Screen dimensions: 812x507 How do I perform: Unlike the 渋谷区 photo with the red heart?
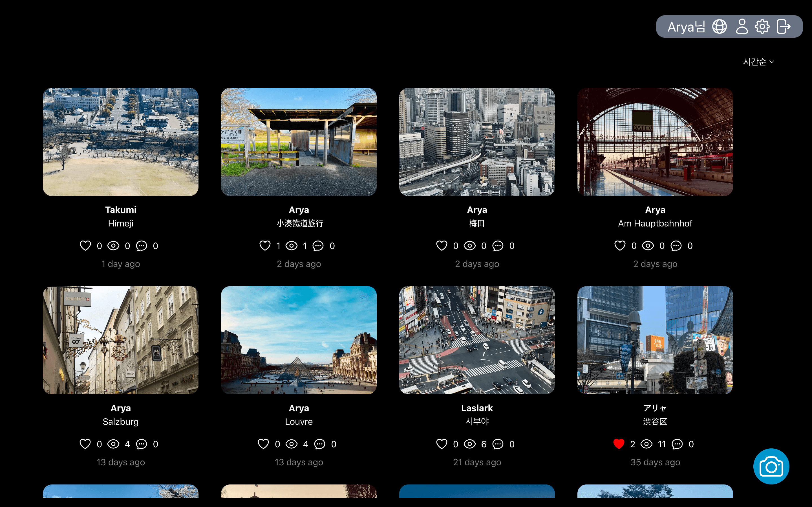(x=619, y=444)
